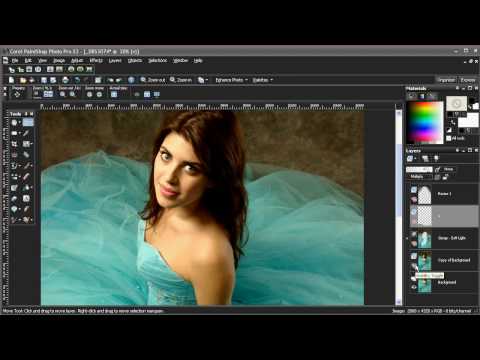Click the globe icon in the toolbar
The height and width of the screenshot is (360, 480).
(x=131, y=80)
